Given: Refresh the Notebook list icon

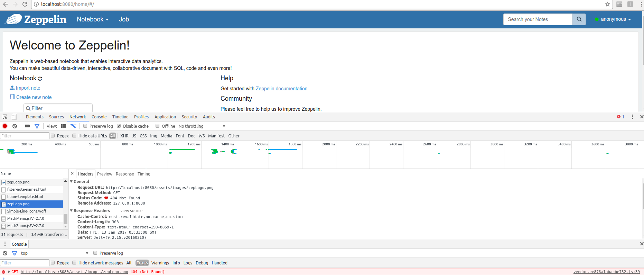Looking at the screenshot, I should 40,79.
